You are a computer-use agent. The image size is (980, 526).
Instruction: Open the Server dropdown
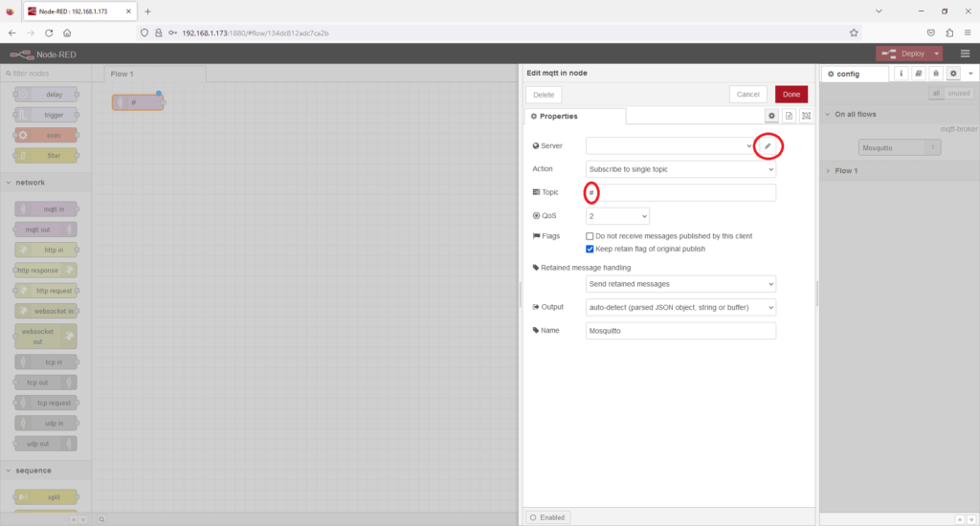670,146
